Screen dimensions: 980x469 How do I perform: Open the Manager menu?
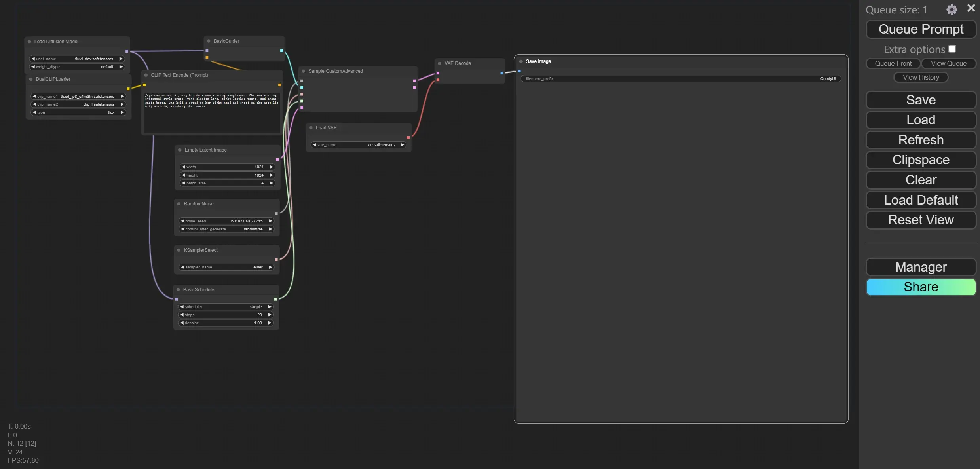point(921,267)
